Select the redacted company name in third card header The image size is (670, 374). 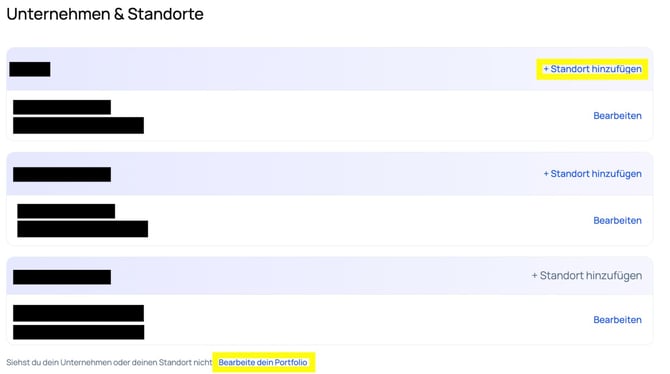click(x=62, y=277)
